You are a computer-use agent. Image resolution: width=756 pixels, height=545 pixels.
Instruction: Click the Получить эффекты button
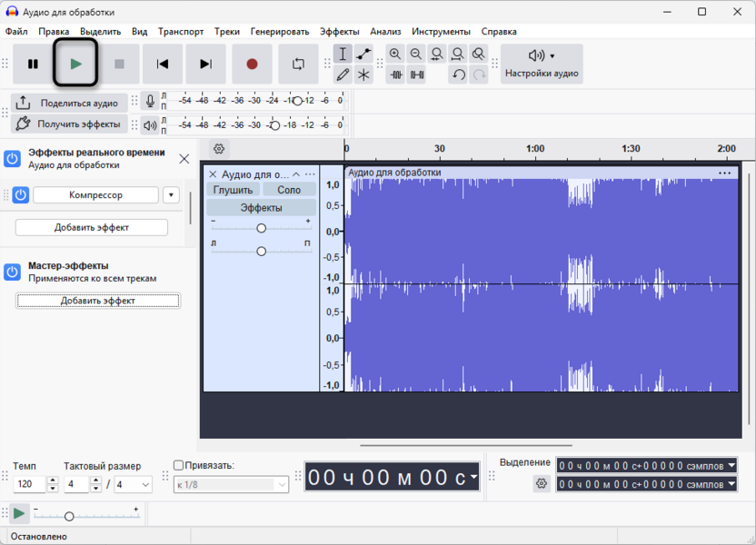click(69, 124)
